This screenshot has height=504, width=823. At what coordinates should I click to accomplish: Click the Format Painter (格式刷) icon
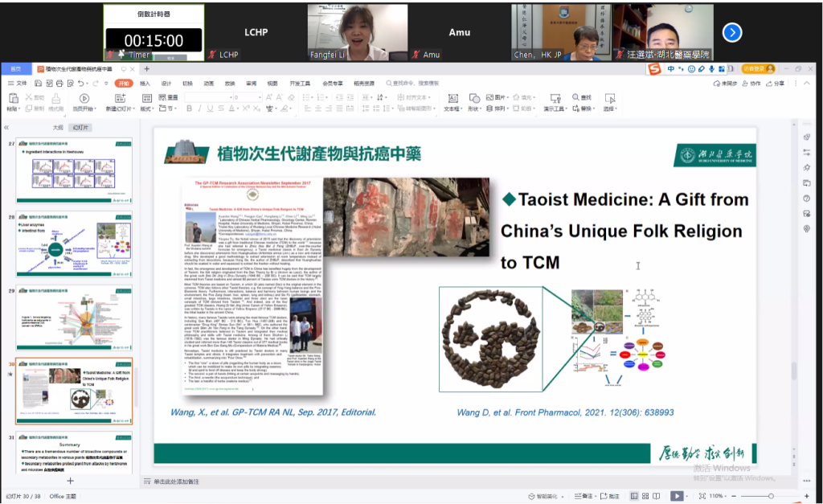(x=55, y=99)
